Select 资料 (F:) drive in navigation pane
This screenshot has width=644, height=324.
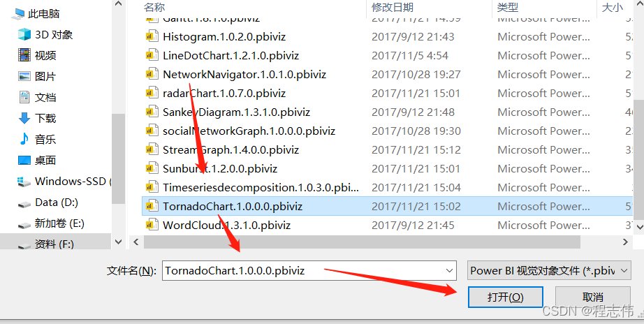[53, 244]
